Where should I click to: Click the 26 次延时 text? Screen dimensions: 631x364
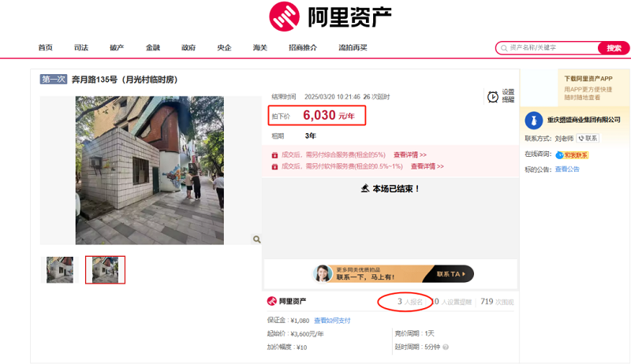(x=376, y=97)
